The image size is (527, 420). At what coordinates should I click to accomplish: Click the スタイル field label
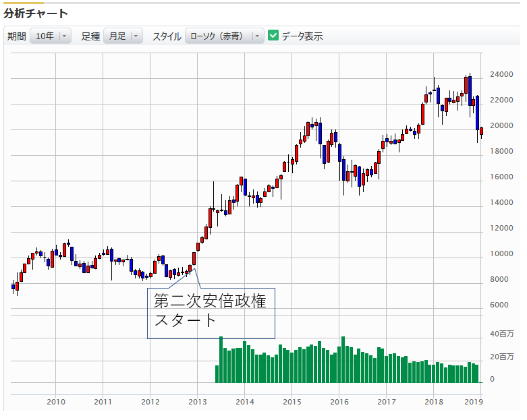[167, 36]
